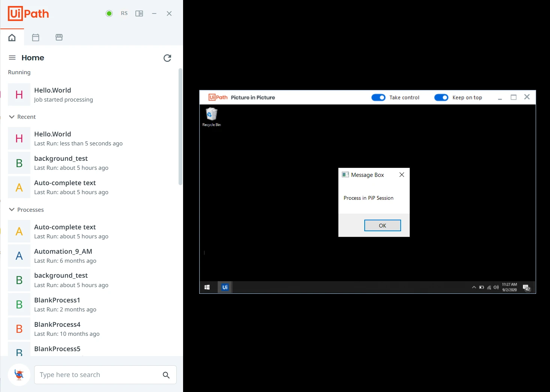550x392 pixels.
Task: Select the Recycle Bin desktop icon
Action: pos(212,117)
